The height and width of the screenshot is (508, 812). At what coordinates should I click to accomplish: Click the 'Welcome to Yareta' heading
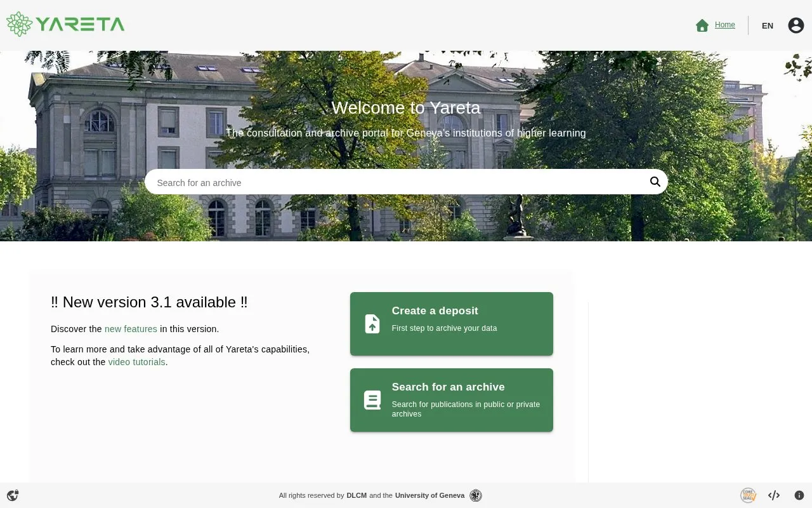406,108
